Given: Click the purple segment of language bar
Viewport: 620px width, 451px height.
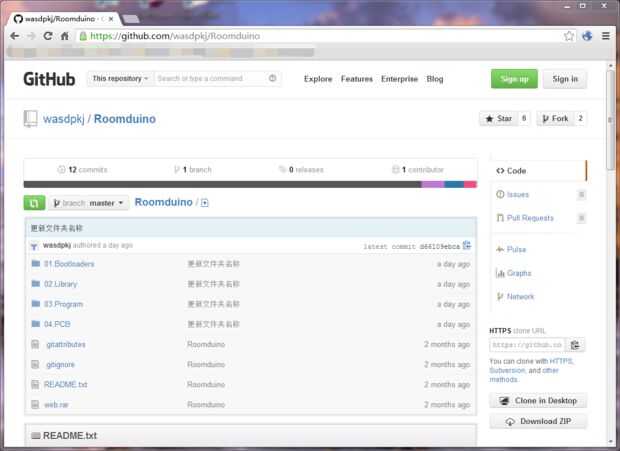Looking at the screenshot, I should [x=433, y=184].
